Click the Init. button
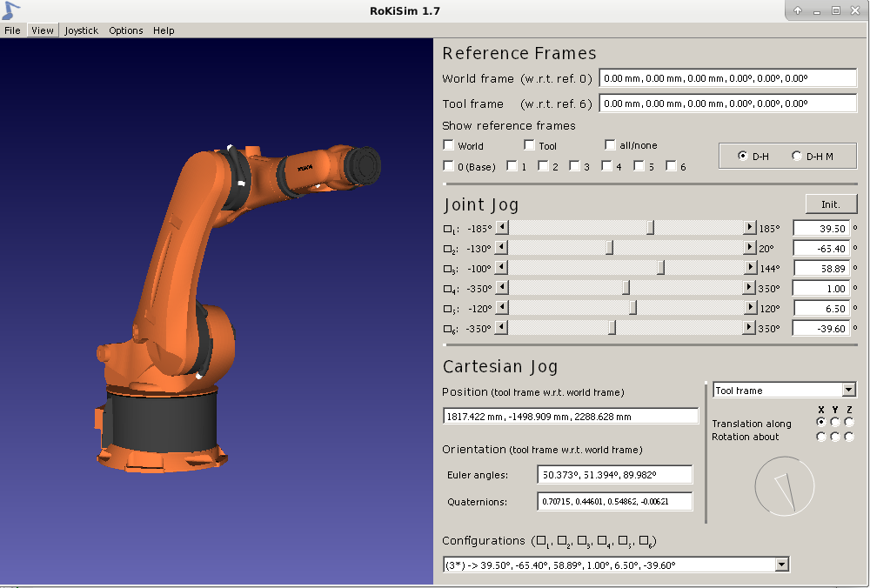 coord(831,204)
